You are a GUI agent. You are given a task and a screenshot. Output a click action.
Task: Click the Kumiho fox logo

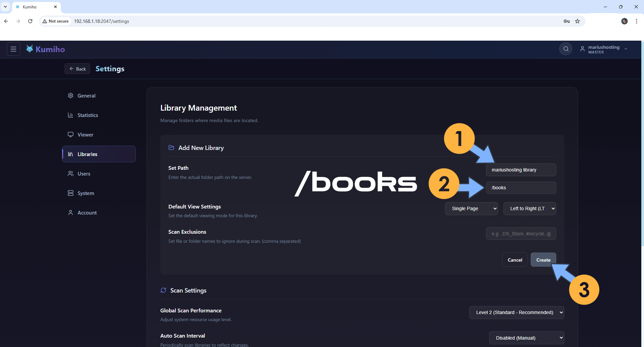point(30,49)
